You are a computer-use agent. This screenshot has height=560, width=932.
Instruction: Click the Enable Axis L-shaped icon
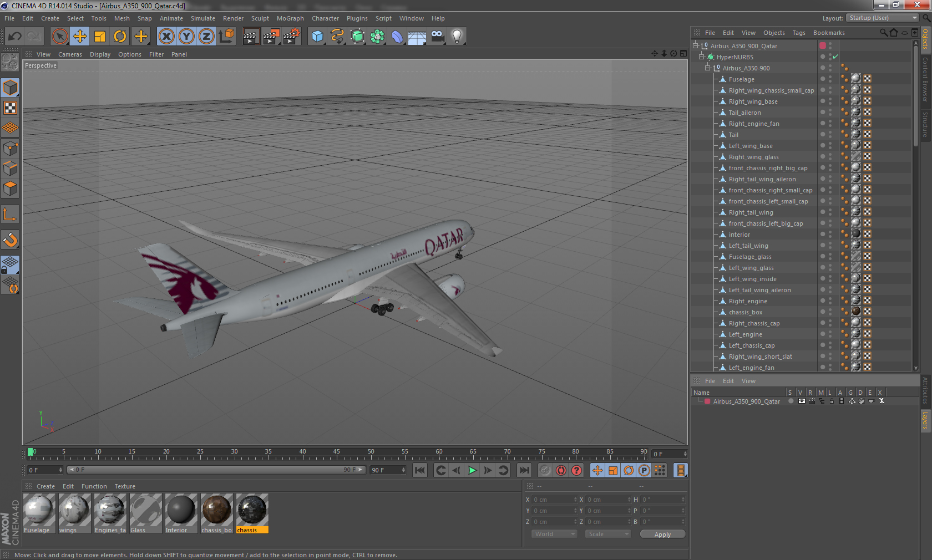coord(11,214)
